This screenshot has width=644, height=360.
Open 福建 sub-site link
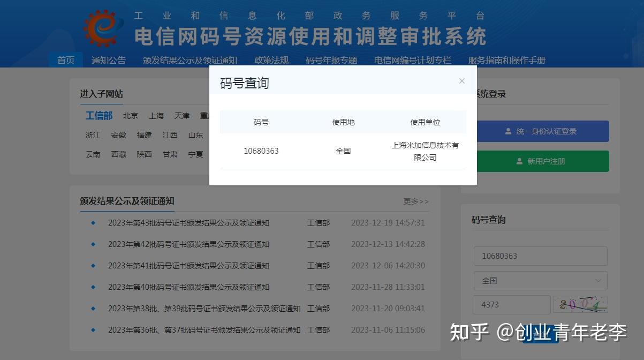(144, 135)
